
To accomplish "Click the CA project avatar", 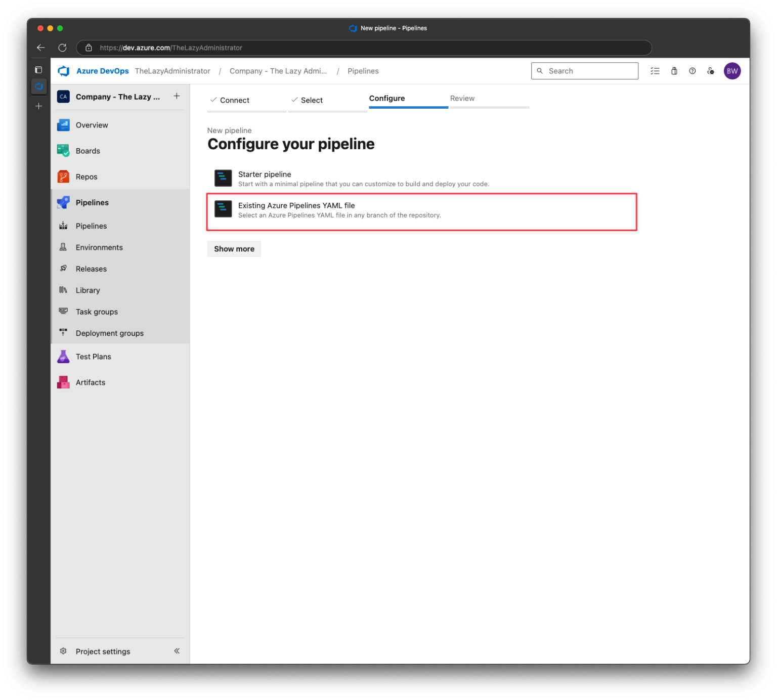I will [x=63, y=97].
